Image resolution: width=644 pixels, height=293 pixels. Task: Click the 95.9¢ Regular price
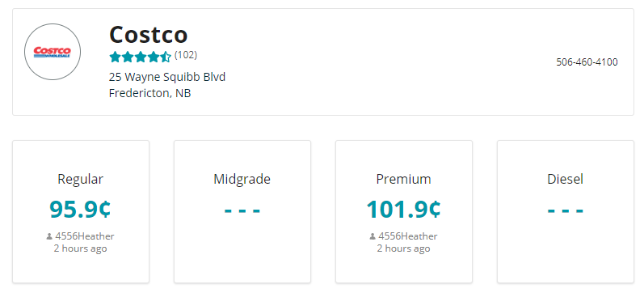click(x=81, y=209)
